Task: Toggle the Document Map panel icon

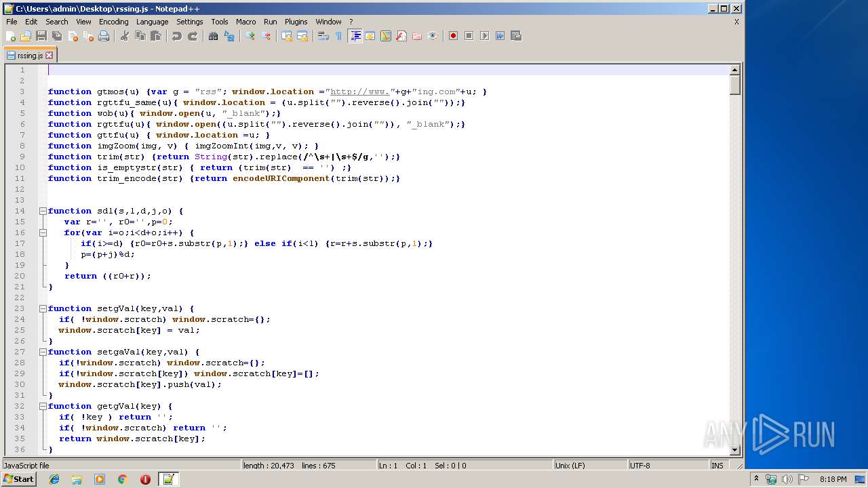Action: [386, 36]
